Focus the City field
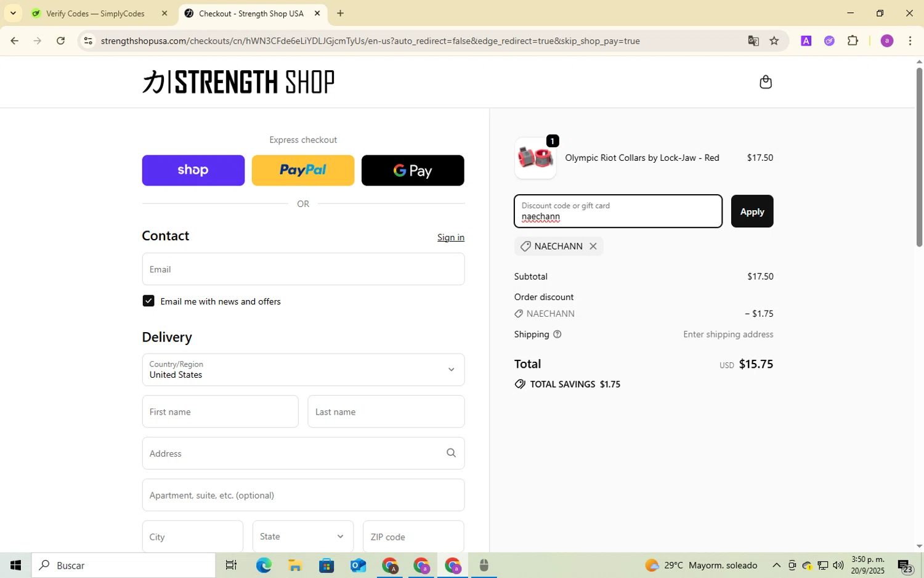 [193, 536]
